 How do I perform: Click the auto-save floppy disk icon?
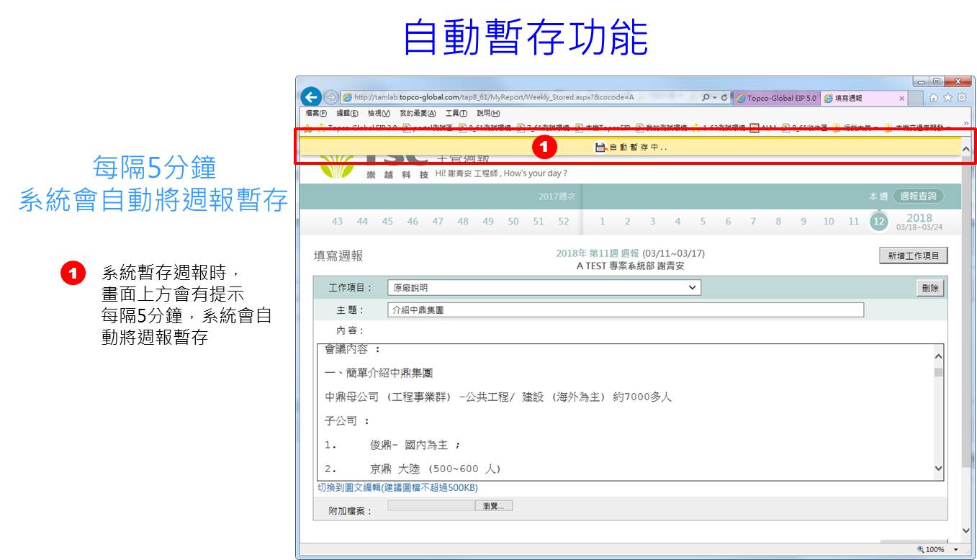click(x=600, y=147)
